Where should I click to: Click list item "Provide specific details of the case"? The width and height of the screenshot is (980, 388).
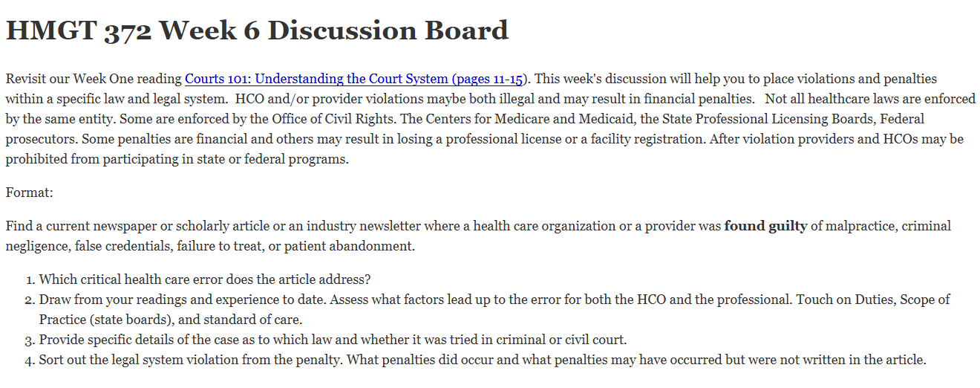tap(333, 340)
